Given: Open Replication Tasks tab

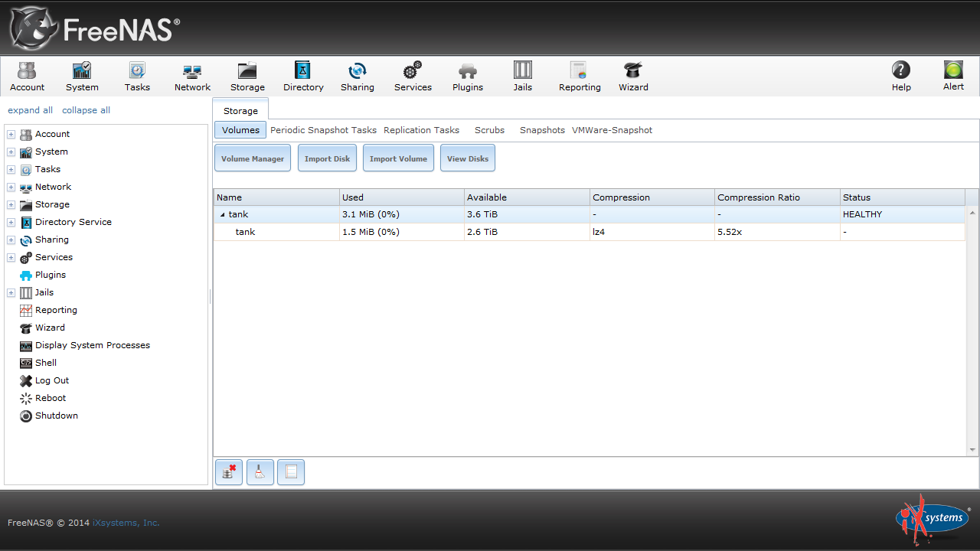Looking at the screenshot, I should [x=422, y=130].
